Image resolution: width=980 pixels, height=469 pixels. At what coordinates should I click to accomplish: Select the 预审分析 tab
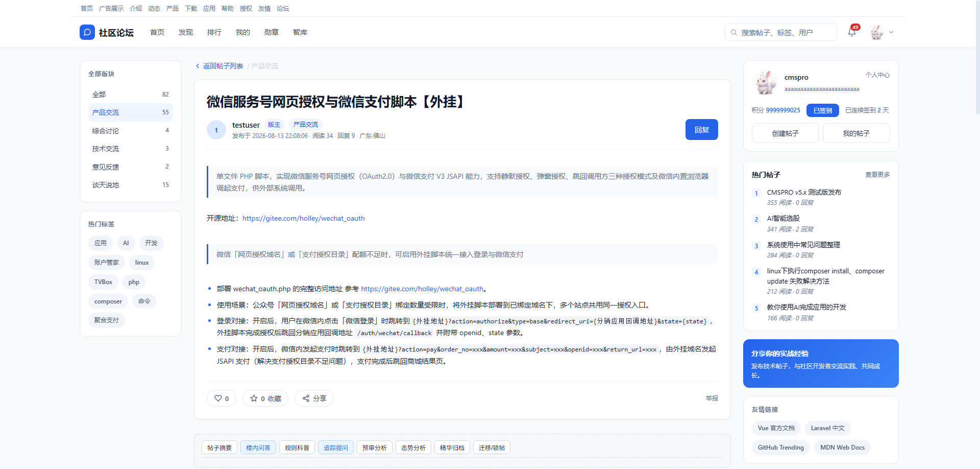[375, 448]
